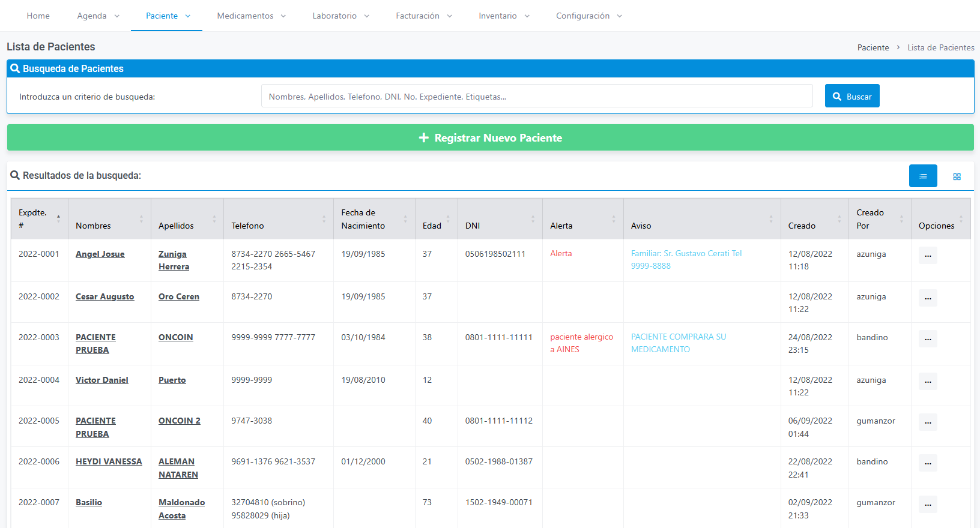This screenshot has width=980, height=528.
Task: Sort table by Expdte. # column
Action: point(40,219)
